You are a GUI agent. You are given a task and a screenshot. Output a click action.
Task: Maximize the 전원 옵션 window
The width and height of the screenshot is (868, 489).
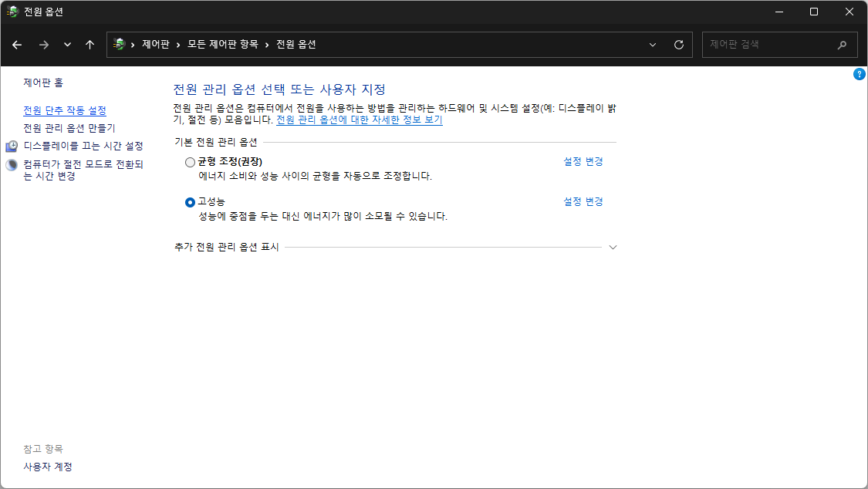tap(814, 12)
